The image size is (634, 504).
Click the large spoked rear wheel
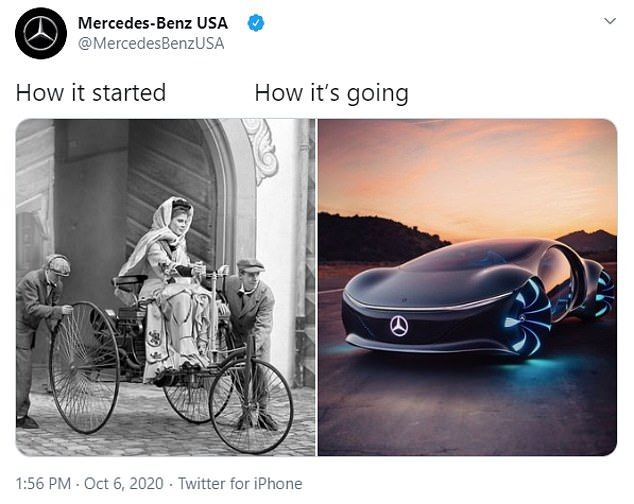(84, 367)
